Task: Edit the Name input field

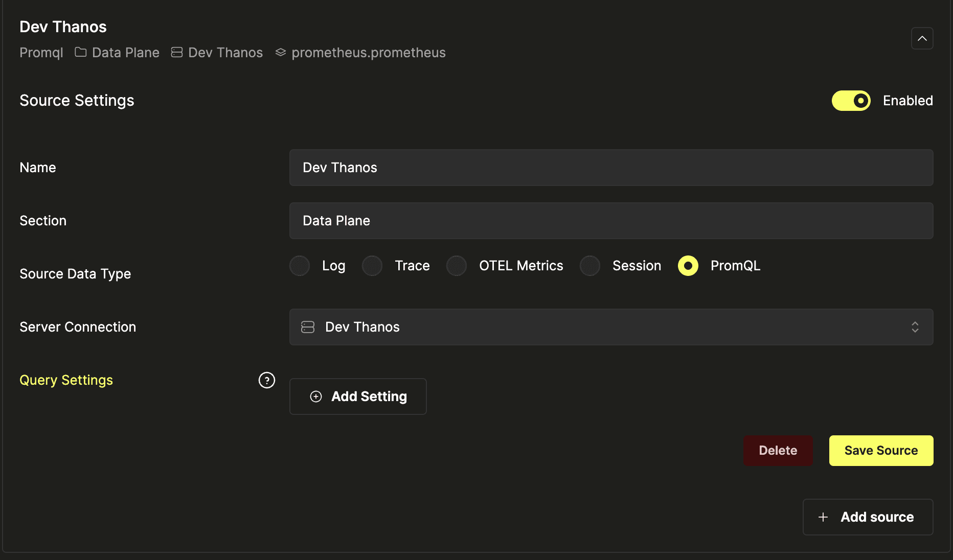Action: point(611,168)
